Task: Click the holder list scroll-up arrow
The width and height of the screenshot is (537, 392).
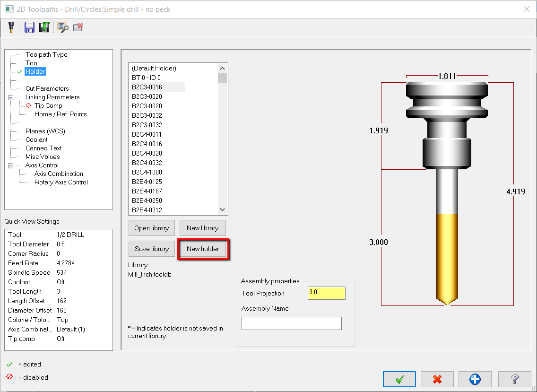Action: click(222, 68)
